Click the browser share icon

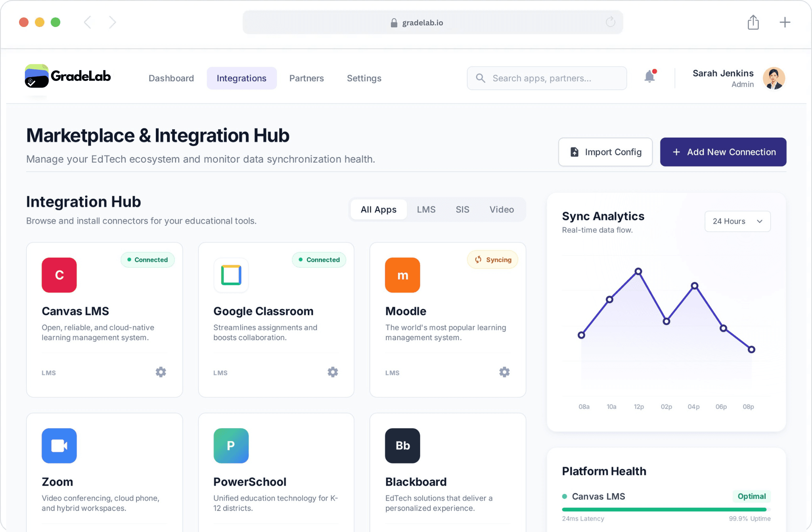(753, 22)
